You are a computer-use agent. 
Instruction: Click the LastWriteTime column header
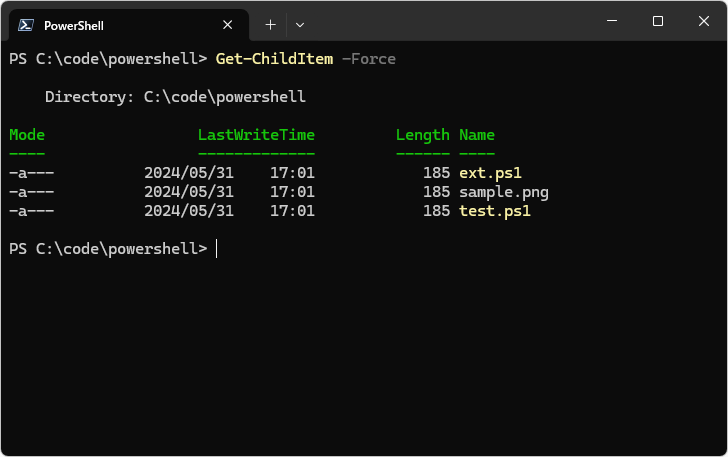click(256, 135)
